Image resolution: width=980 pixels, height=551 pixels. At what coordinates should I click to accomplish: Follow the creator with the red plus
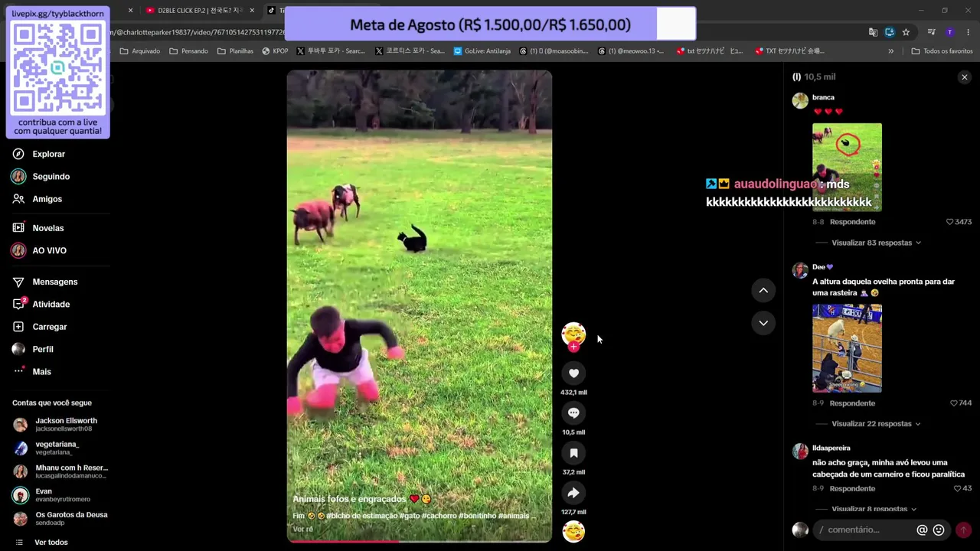(x=573, y=347)
